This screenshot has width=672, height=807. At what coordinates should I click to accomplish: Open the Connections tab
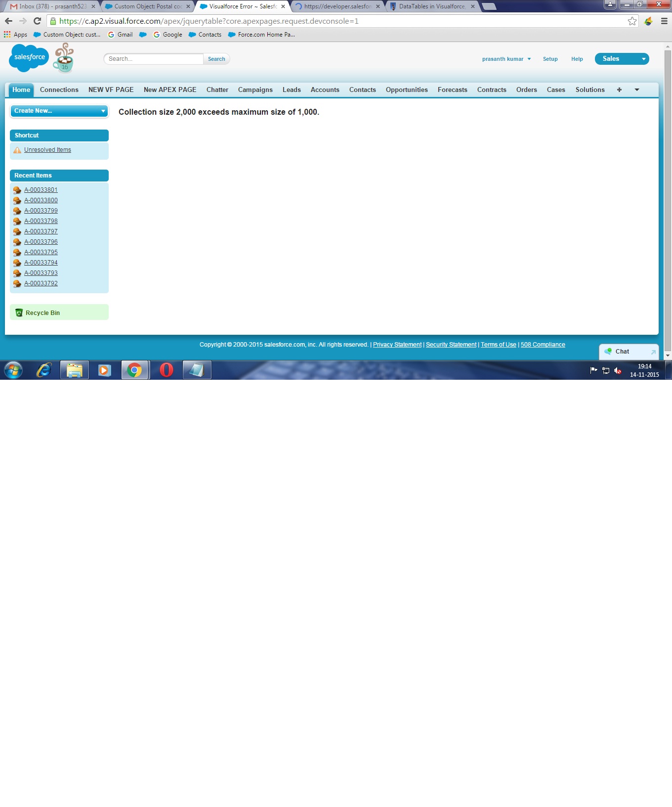(59, 90)
